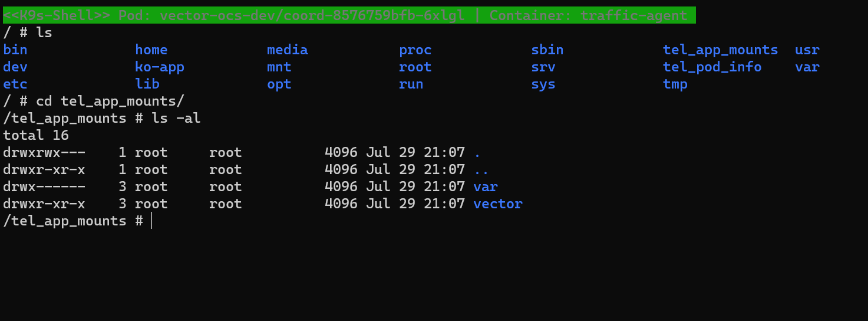The image size is (868, 321).
Task: Click the blue vector directory entry
Action: click(x=498, y=204)
